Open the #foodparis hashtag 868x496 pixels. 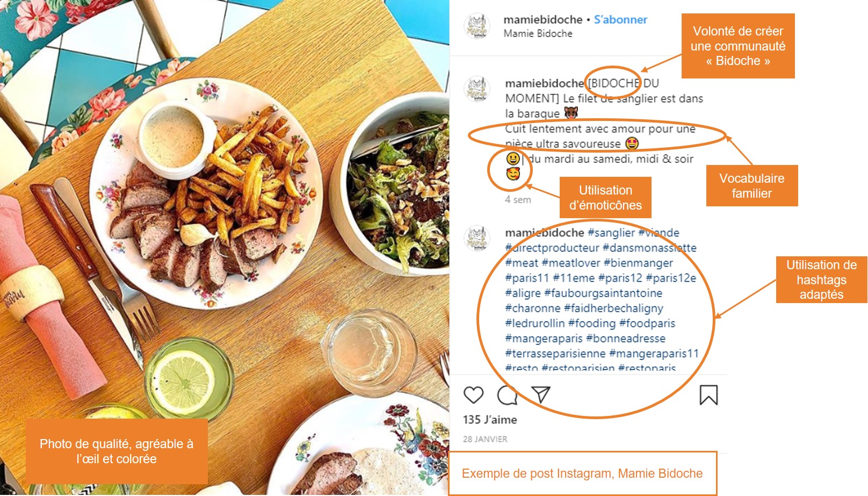(647, 324)
